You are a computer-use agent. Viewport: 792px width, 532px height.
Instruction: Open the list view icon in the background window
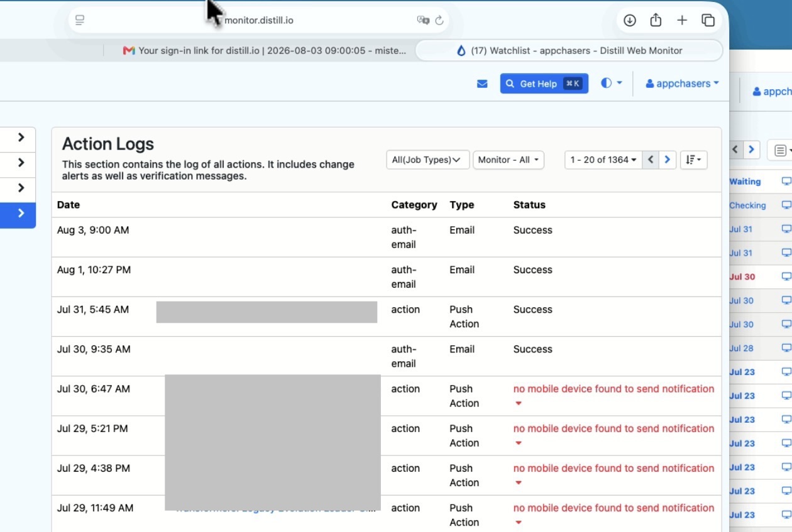click(x=780, y=150)
